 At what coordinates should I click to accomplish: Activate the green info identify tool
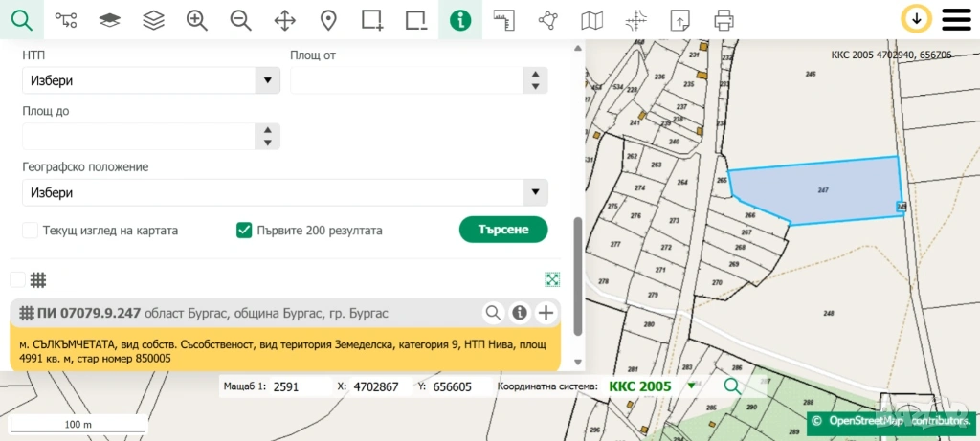click(460, 20)
